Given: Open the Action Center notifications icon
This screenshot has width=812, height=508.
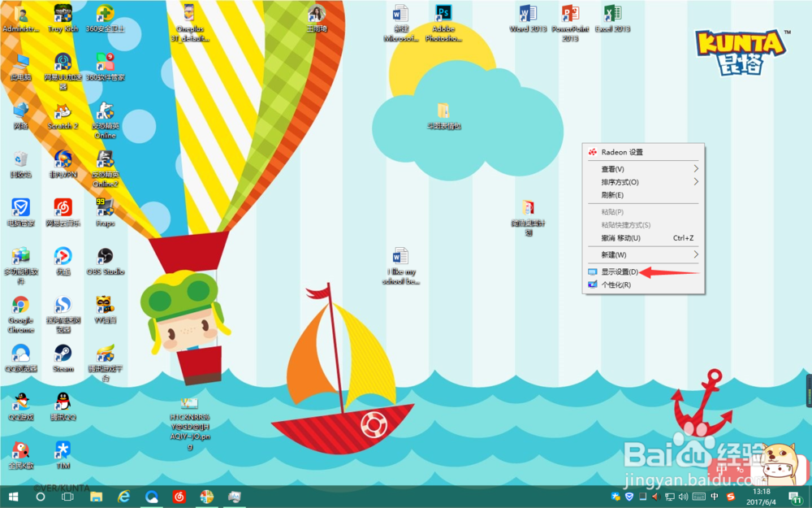Looking at the screenshot, I should [796, 497].
